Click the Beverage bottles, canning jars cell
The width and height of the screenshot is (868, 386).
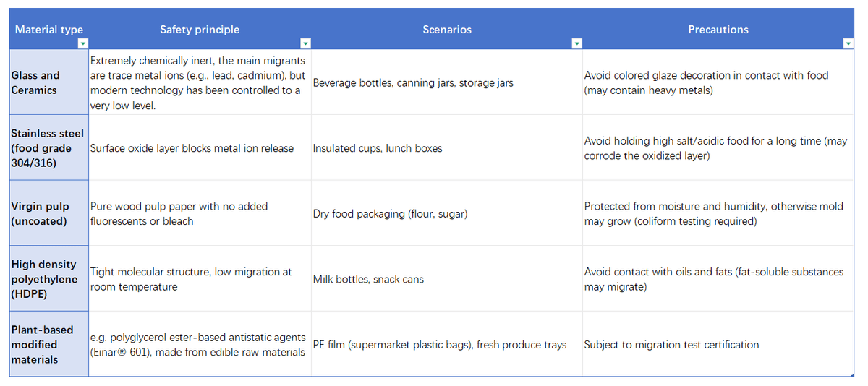pyautogui.click(x=447, y=82)
